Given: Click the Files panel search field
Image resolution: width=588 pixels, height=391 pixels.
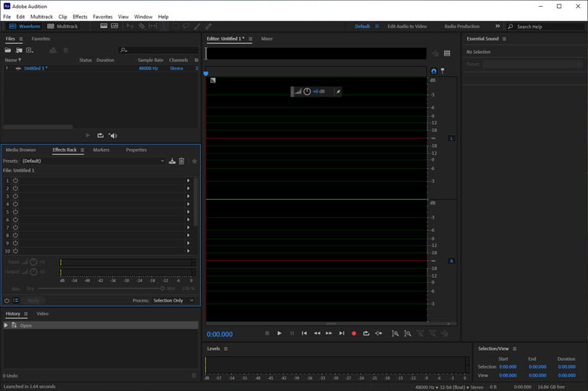Looking at the screenshot, I should pyautogui.click(x=158, y=50).
